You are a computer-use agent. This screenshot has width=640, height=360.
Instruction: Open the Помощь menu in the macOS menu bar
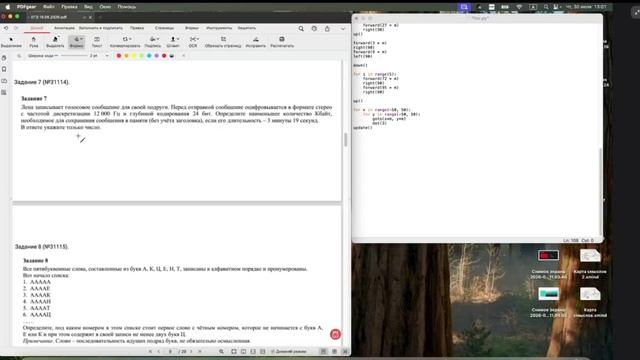pos(127,7)
